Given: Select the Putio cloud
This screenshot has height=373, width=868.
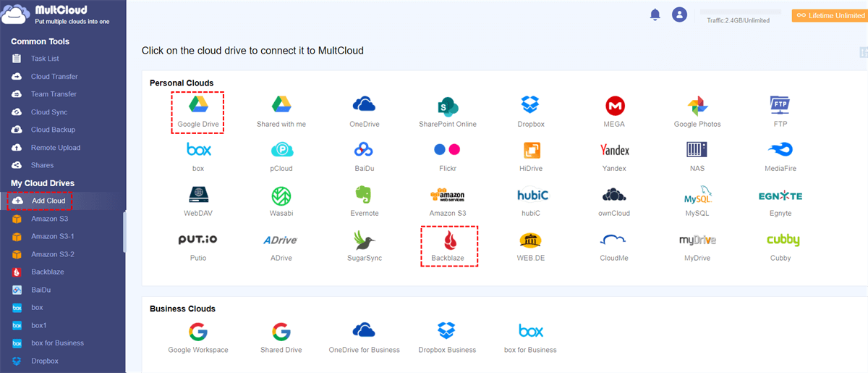Looking at the screenshot, I should [197, 246].
